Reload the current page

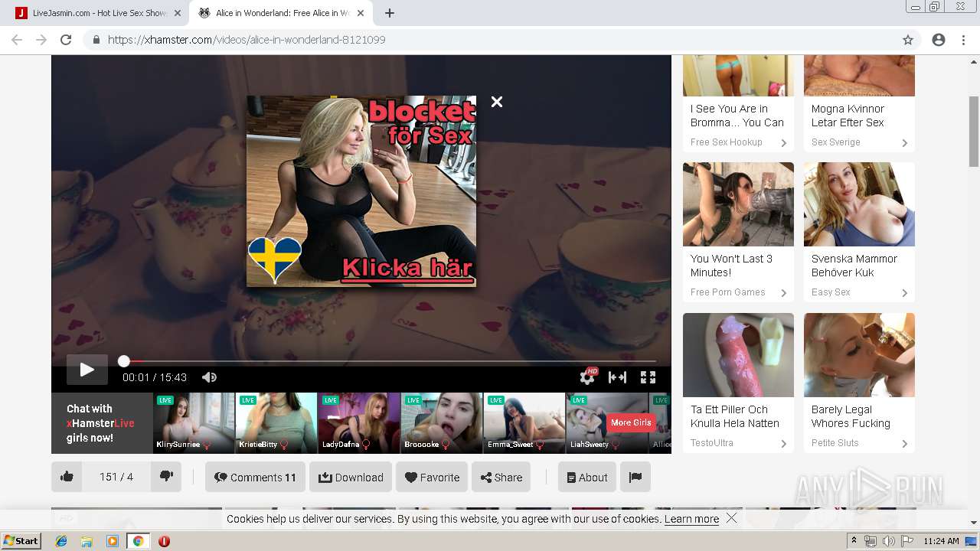pos(66,40)
